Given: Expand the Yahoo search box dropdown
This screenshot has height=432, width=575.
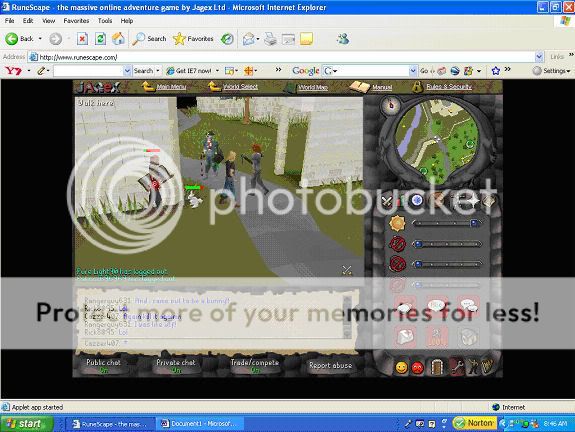Looking at the screenshot, I should [127, 70].
